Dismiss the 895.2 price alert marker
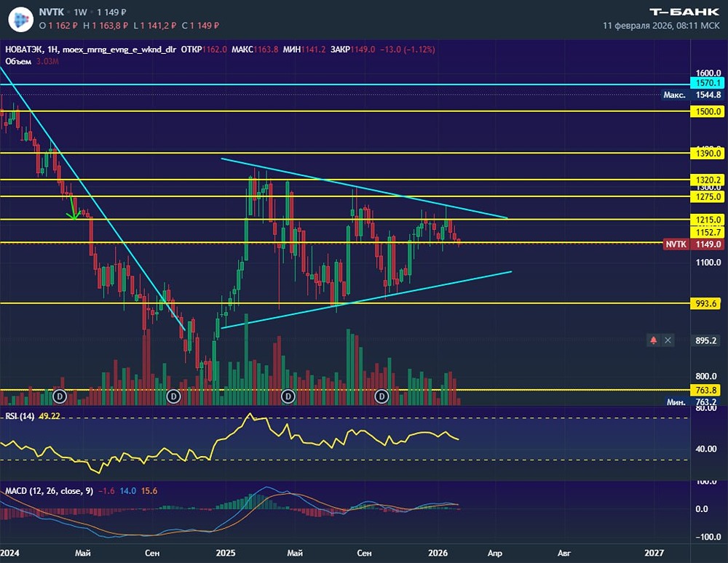 point(668,340)
